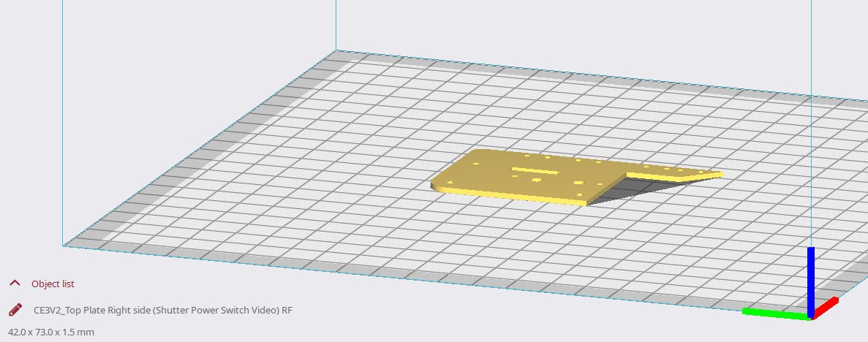Click the pencil rename icon
The width and height of the screenshot is (868, 342).
pos(15,310)
